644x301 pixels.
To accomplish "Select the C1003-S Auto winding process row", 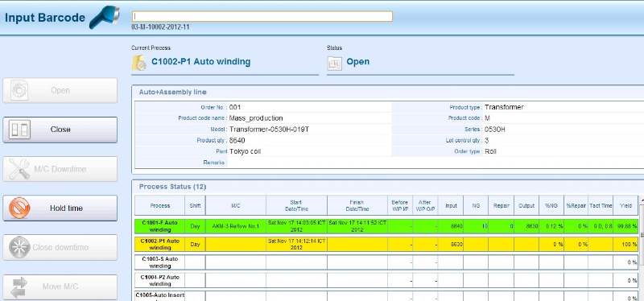I will click(x=386, y=262).
